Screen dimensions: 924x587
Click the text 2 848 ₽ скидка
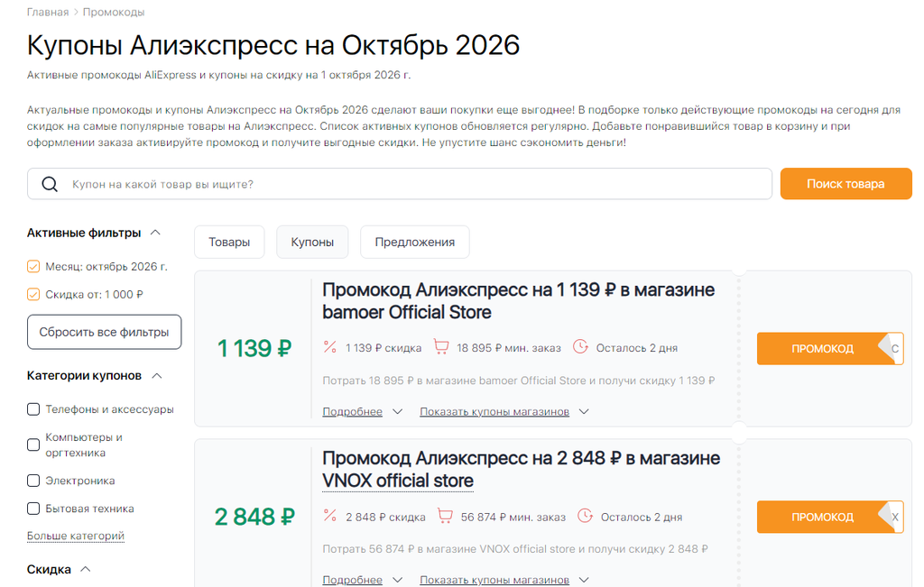[x=385, y=517]
